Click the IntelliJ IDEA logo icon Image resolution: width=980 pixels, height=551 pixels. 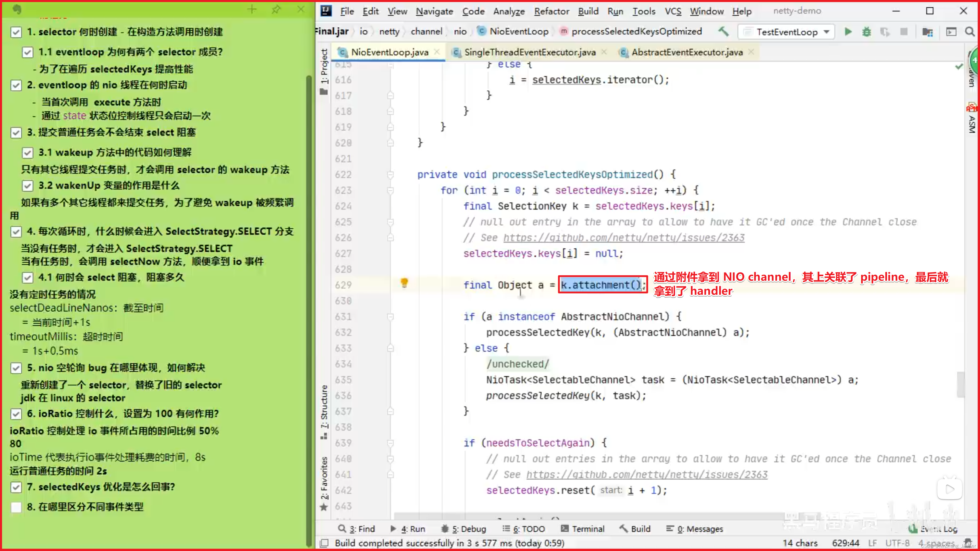pyautogui.click(x=326, y=11)
